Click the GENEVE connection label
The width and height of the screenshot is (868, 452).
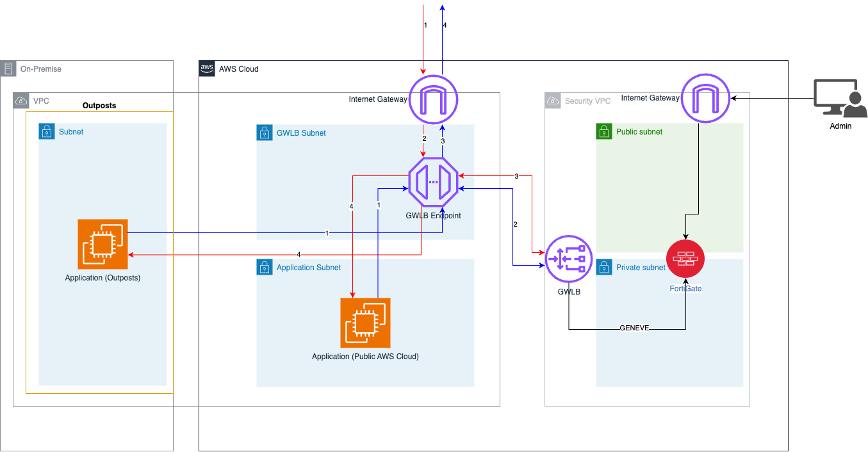[x=634, y=327]
